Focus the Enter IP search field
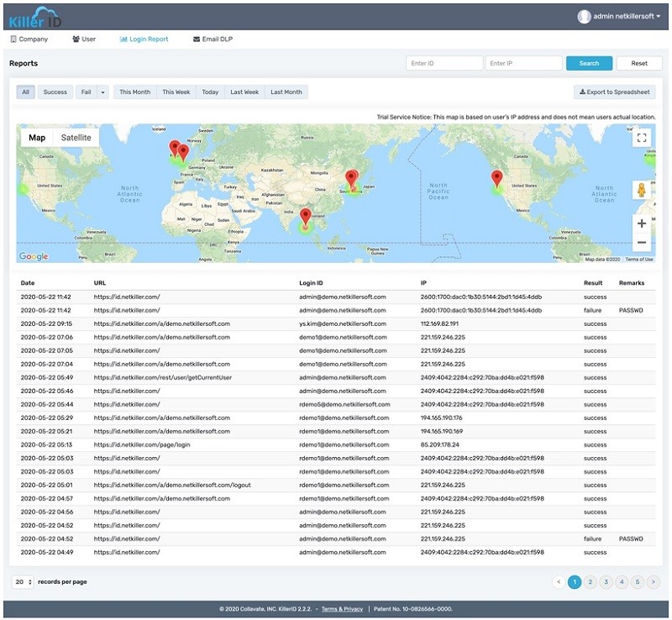Image resolution: width=672 pixels, height=620 pixels. [523, 63]
